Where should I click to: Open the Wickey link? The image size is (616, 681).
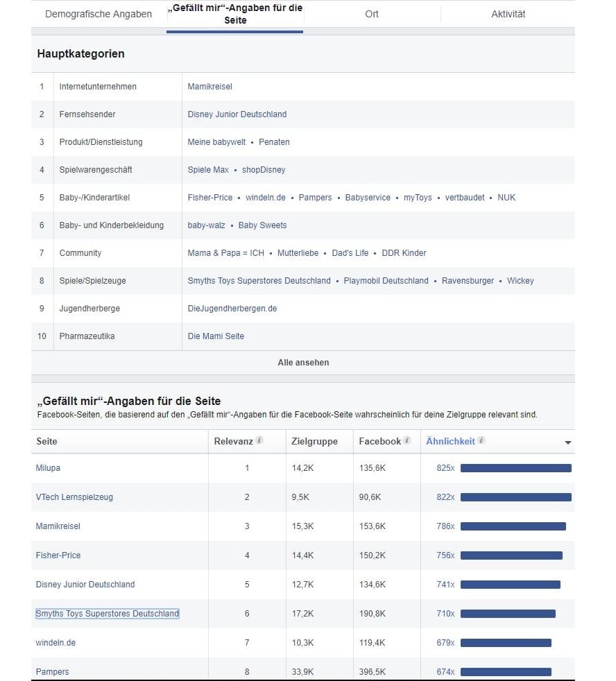click(520, 281)
